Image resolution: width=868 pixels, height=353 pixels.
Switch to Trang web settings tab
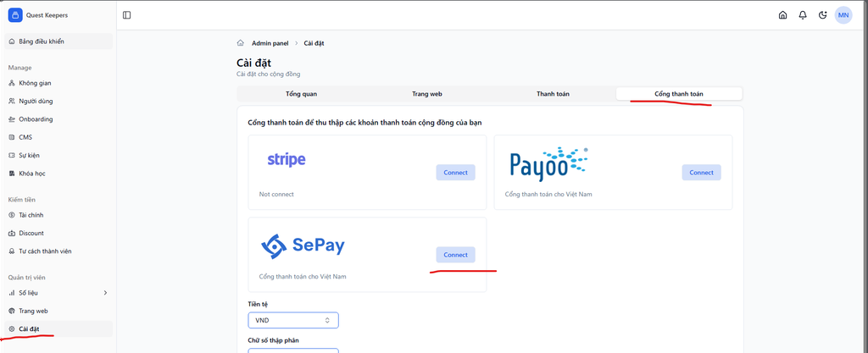pyautogui.click(x=427, y=94)
